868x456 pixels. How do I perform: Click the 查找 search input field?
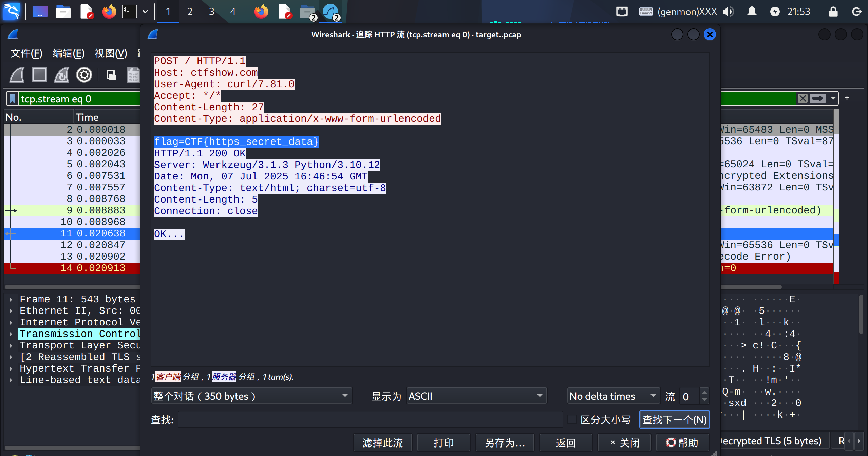click(370, 420)
